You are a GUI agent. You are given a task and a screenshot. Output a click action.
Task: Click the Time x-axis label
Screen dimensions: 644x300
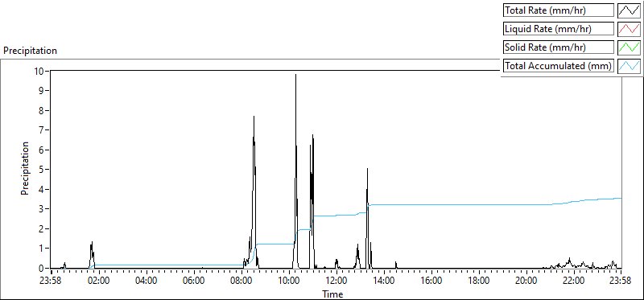tap(332, 294)
